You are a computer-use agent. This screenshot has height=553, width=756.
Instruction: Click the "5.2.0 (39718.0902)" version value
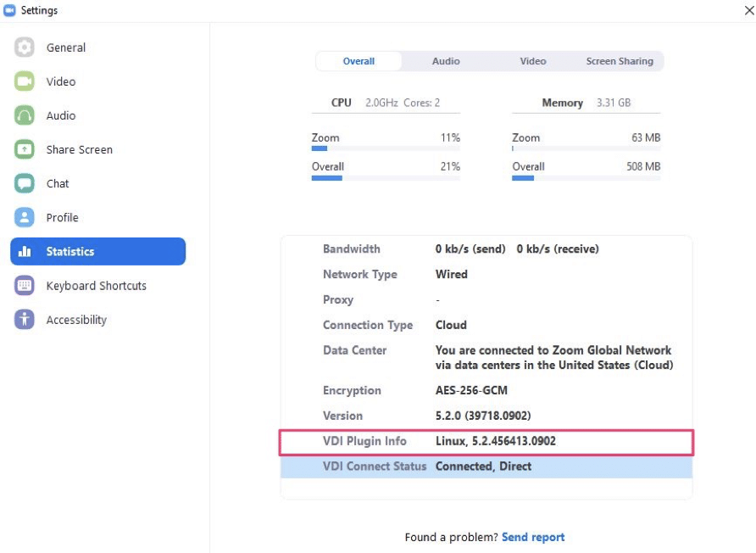pos(483,416)
